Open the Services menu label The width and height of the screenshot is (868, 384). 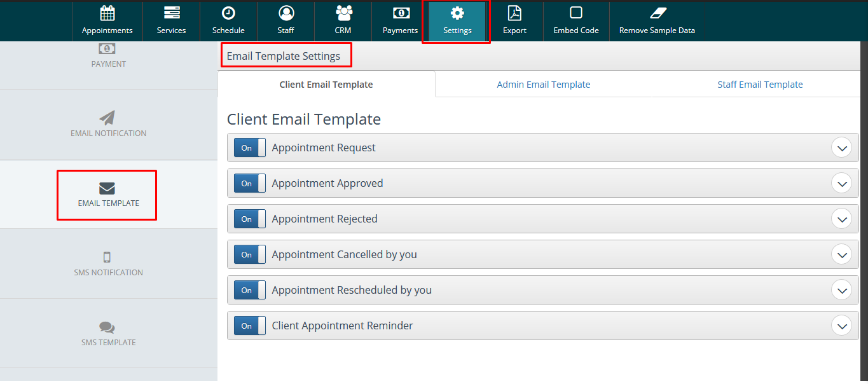pyautogui.click(x=171, y=31)
